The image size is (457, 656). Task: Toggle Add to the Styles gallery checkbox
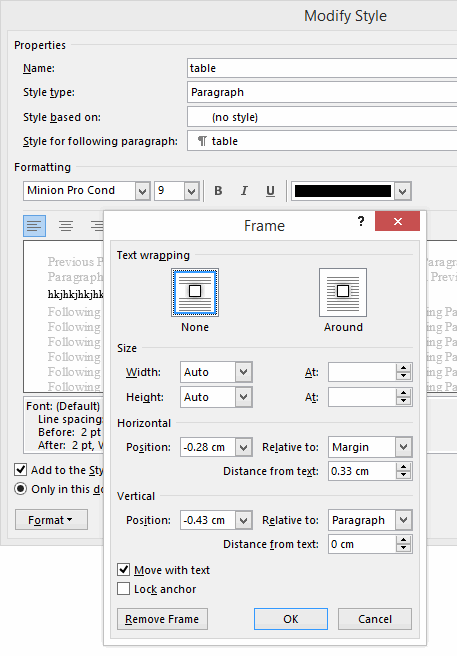pyautogui.click(x=21, y=470)
